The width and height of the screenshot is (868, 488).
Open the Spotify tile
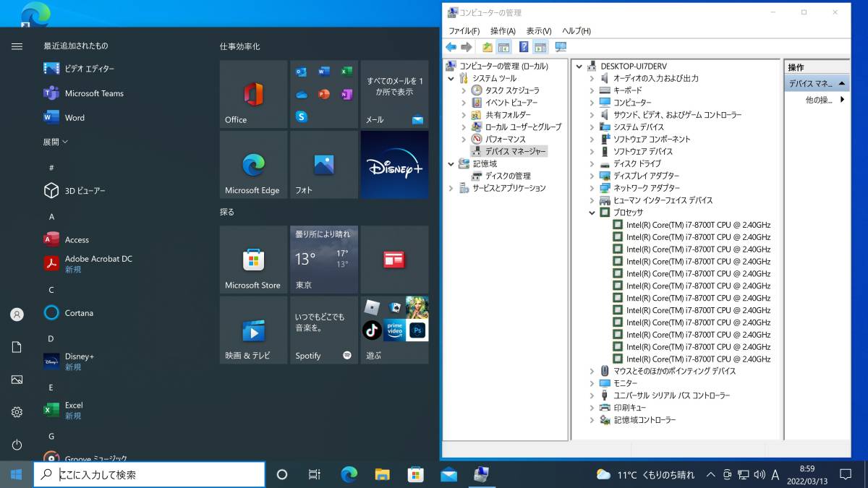pos(324,330)
